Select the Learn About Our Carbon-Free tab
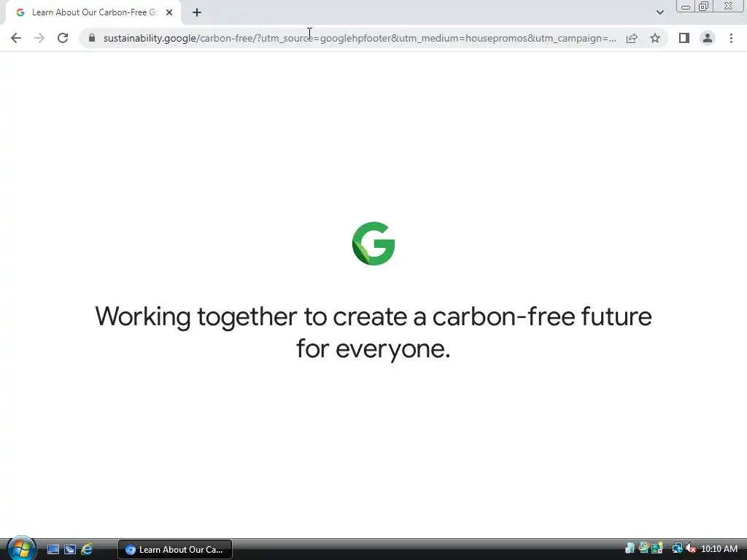The image size is (747, 560). [x=93, y=13]
